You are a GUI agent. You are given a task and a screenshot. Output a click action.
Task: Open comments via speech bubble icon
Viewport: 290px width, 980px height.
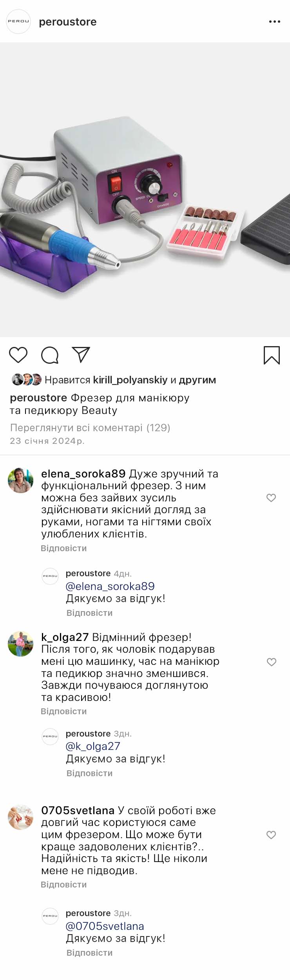pyautogui.click(x=50, y=355)
